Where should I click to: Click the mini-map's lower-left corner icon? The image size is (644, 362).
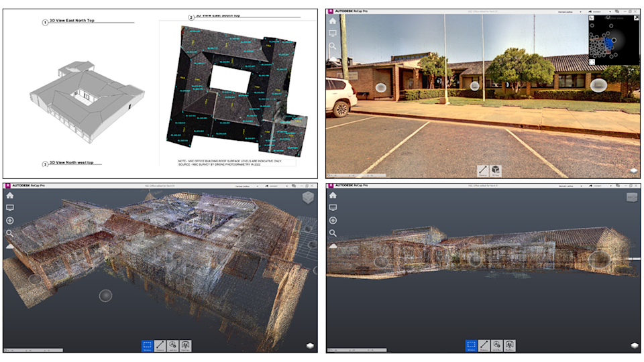(x=592, y=62)
